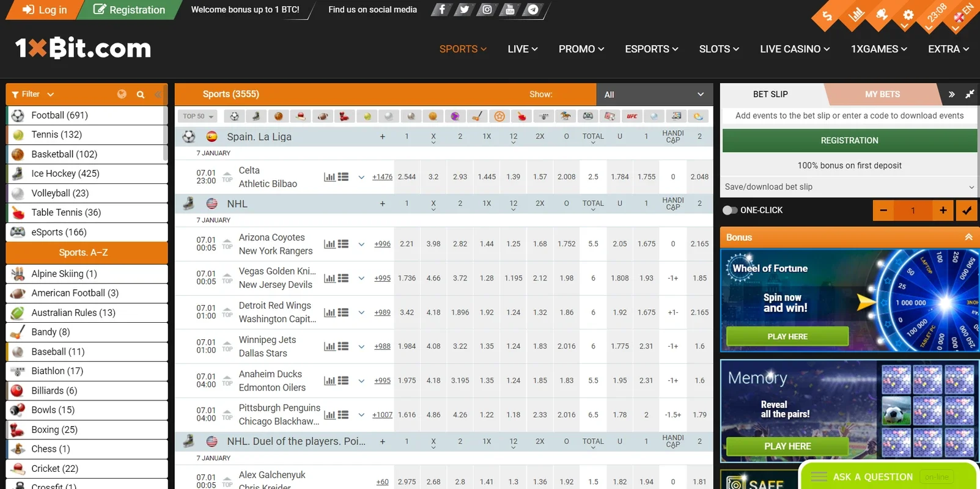
Task: Open the Facebook social media icon
Action: [x=441, y=10]
